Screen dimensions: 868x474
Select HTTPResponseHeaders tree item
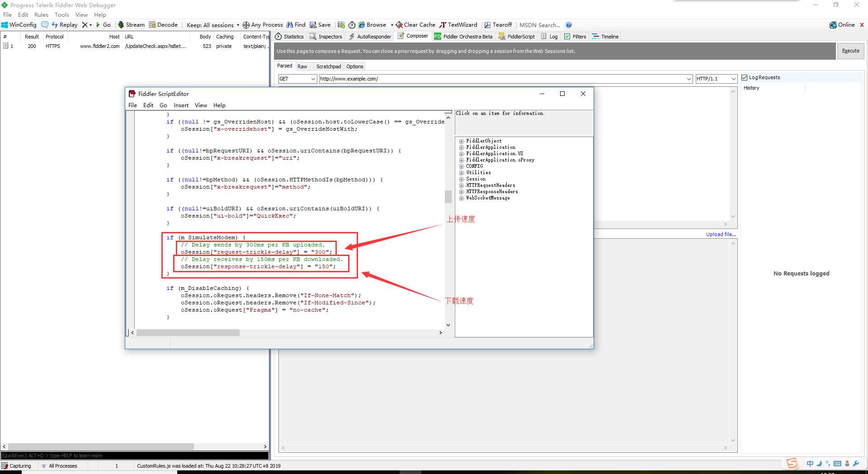coord(492,192)
